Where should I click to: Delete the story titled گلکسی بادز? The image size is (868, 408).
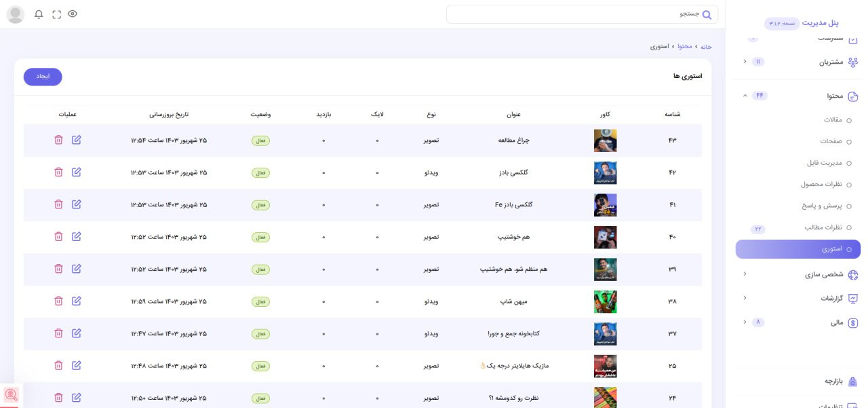pyautogui.click(x=58, y=172)
